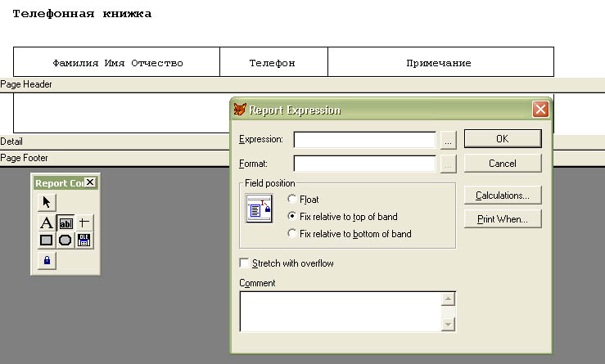Choose Fix relative to top of band
This screenshot has width=605, height=364.
292,217
